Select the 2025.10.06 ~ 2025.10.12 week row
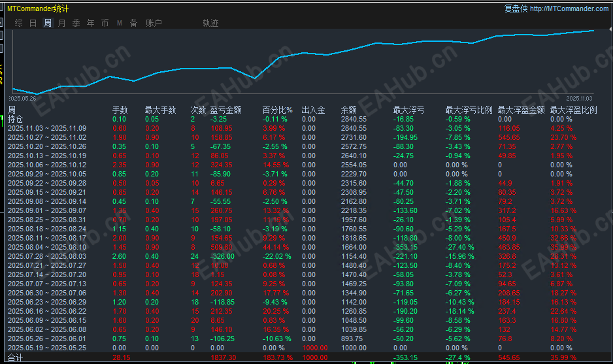Viewport: 613px width, 364px height. coord(307,165)
